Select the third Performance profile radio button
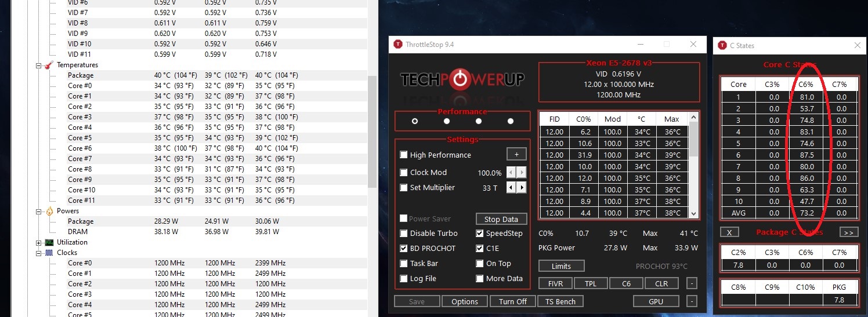 click(x=478, y=121)
